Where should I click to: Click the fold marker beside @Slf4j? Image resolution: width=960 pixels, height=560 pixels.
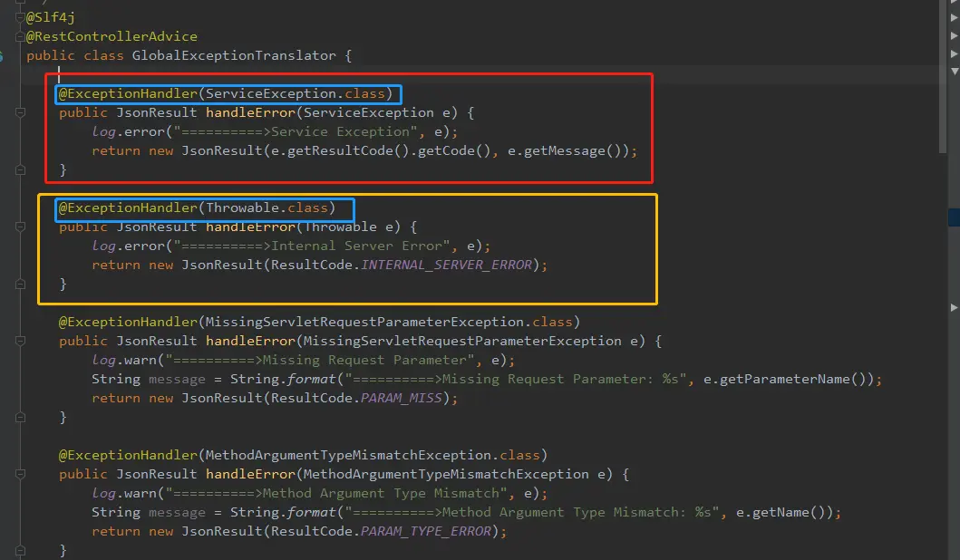click(20, 17)
